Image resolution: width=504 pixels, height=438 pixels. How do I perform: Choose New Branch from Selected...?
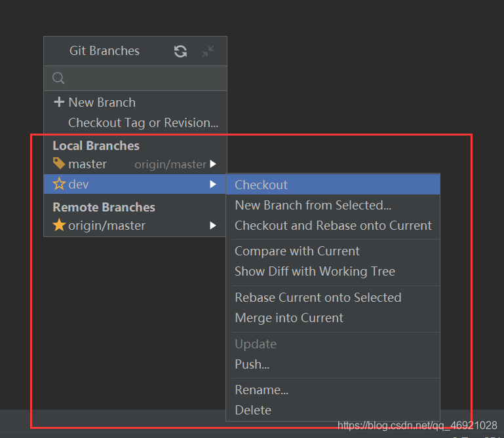(313, 205)
